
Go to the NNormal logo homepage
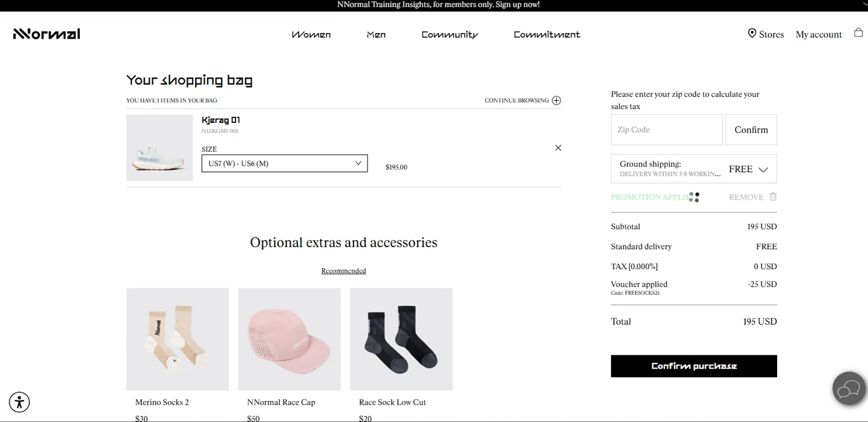47,34
